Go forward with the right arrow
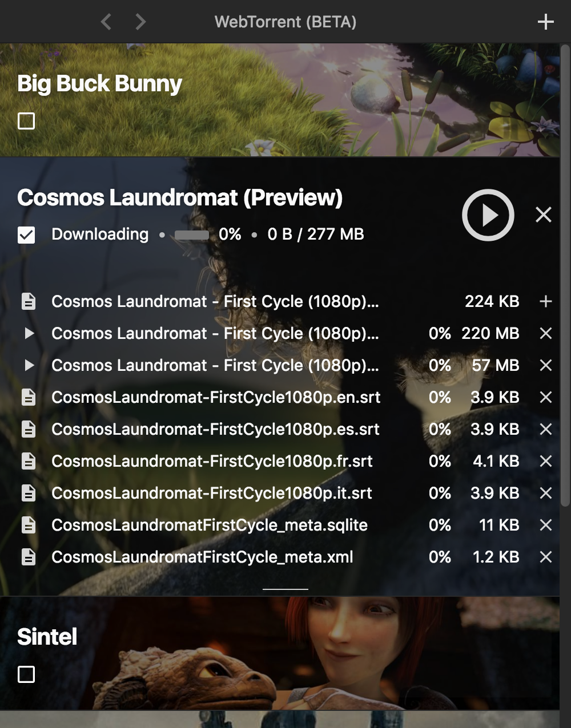Viewport: 571px width, 728px height. pos(140,22)
